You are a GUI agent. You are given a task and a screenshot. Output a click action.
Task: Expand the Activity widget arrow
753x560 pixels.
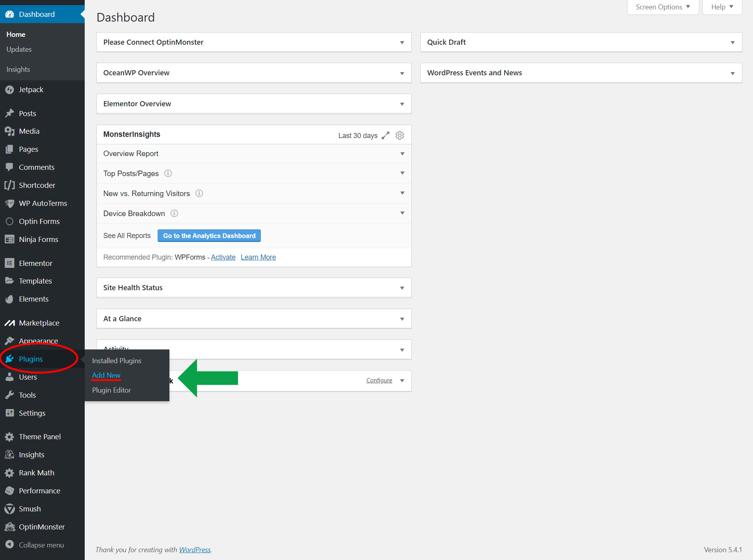tap(402, 350)
